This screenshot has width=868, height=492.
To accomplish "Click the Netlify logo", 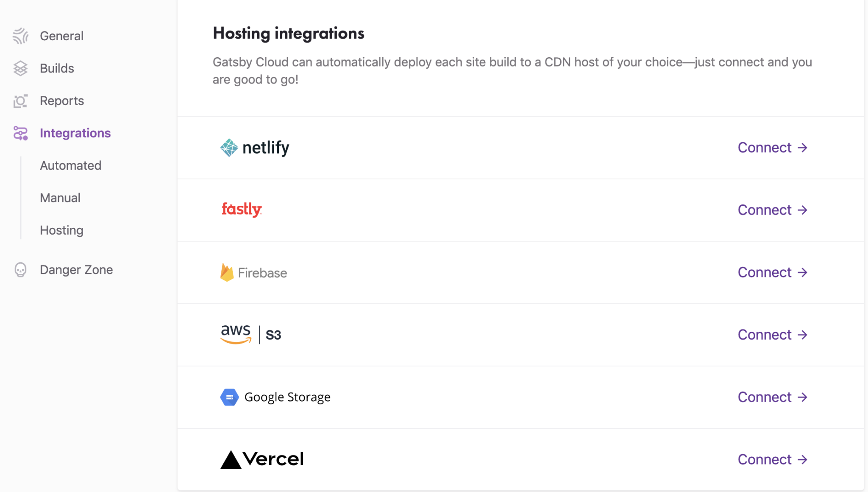I will tap(255, 148).
